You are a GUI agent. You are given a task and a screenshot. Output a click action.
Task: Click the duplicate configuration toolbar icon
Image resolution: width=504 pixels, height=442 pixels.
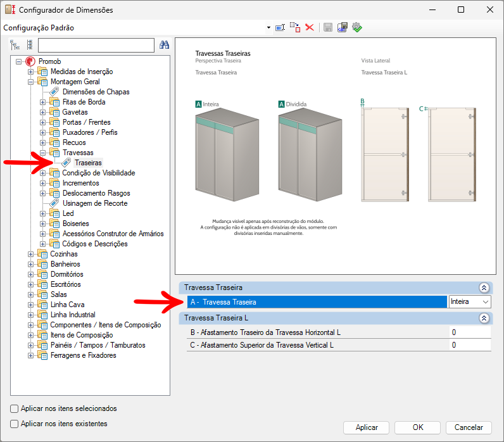point(295,27)
